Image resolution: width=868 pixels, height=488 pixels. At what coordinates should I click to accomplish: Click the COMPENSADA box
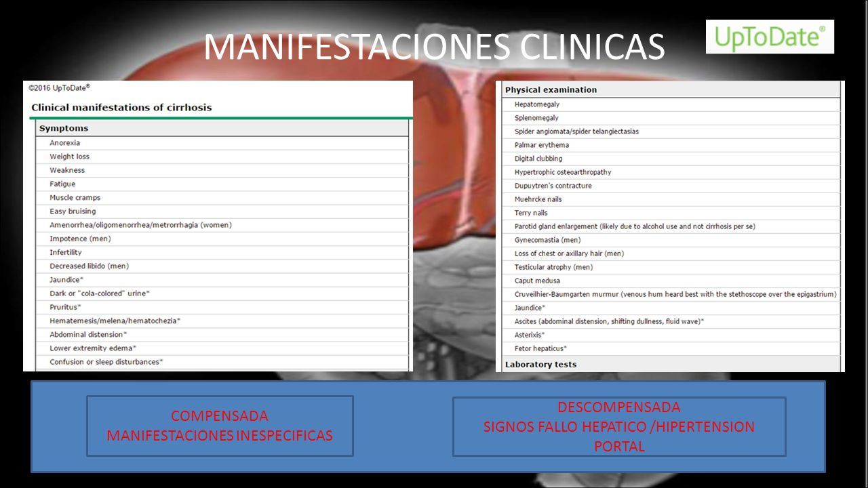[220, 426]
